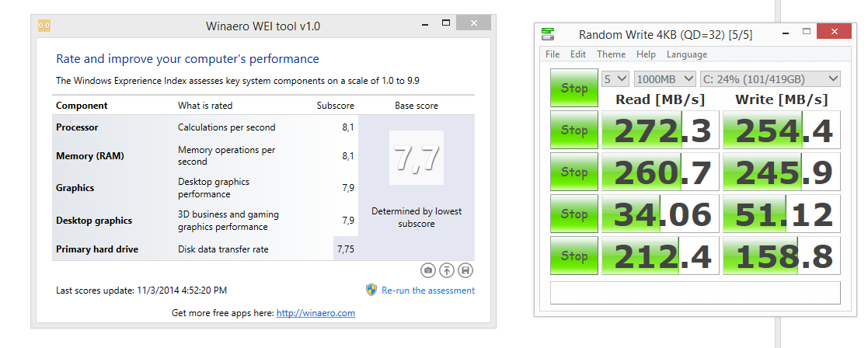
Task: Click the Component column header
Action: click(x=82, y=106)
